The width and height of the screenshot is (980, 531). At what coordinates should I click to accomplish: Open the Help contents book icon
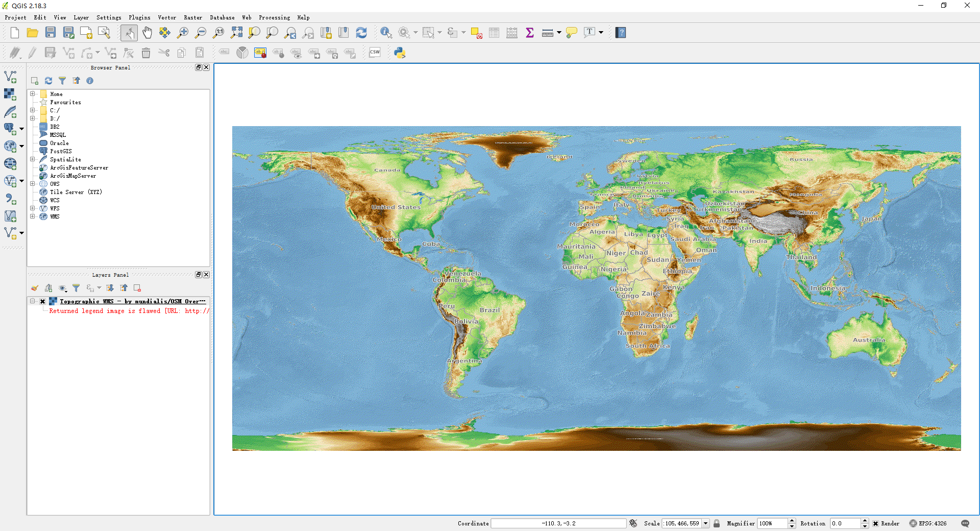[621, 33]
